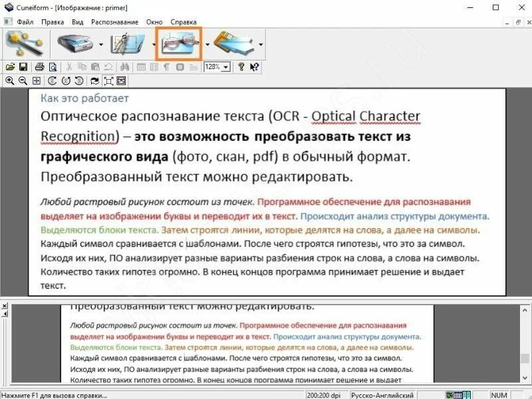Click the fit-to-window four-arrows icon

coord(37,80)
